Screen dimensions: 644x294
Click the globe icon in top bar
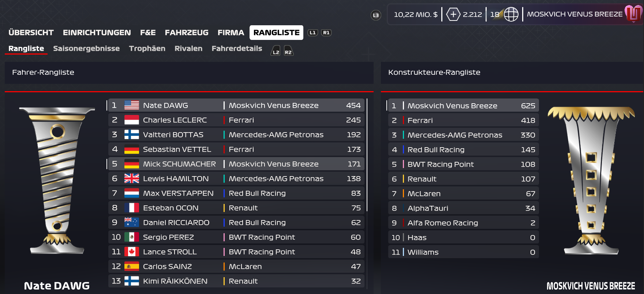click(x=511, y=14)
